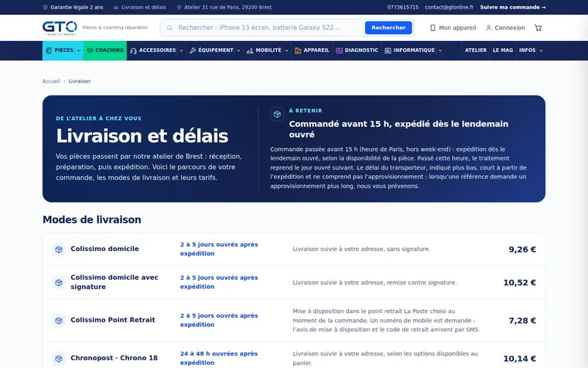Click the phone number 0773615715

pyautogui.click(x=403, y=7)
